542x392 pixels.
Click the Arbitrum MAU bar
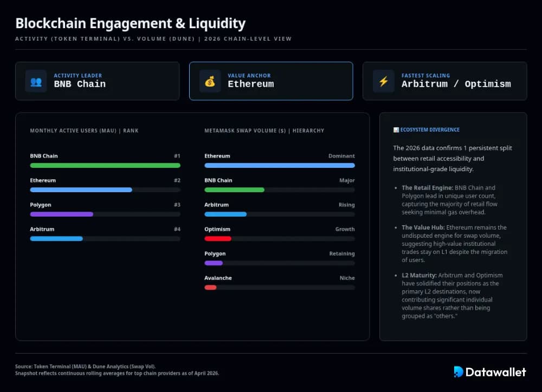click(56, 239)
